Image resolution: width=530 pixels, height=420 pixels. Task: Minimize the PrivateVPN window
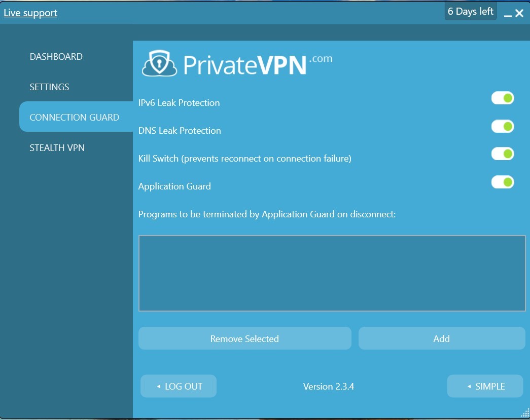coord(508,14)
